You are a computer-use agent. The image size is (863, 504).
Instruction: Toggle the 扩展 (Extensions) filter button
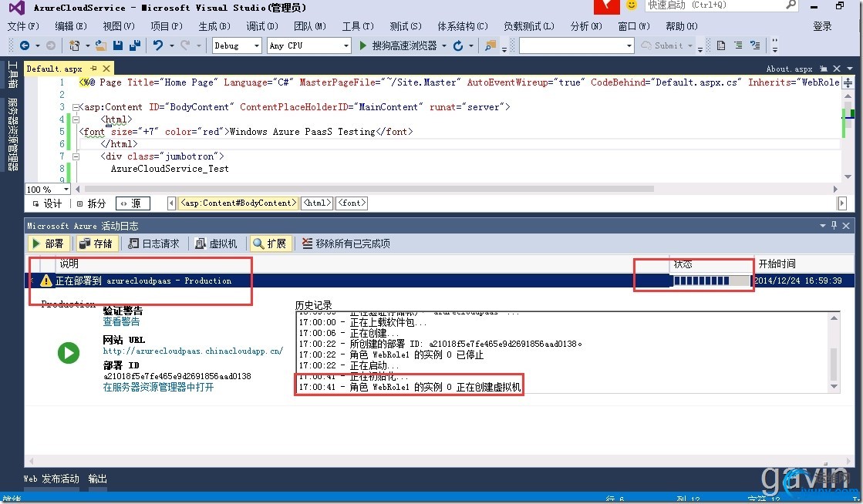(269, 244)
